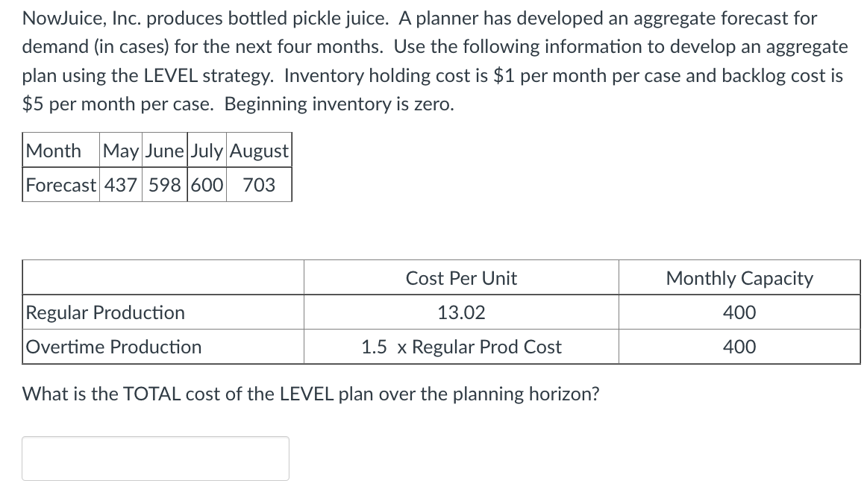Image resolution: width=867 pixels, height=504 pixels.
Task: Click the May column header
Action: click(x=118, y=151)
